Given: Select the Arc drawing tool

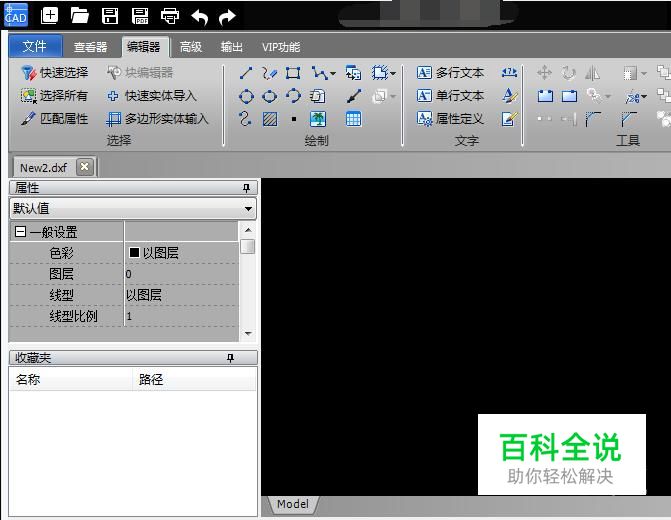Looking at the screenshot, I should click(x=293, y=95).
